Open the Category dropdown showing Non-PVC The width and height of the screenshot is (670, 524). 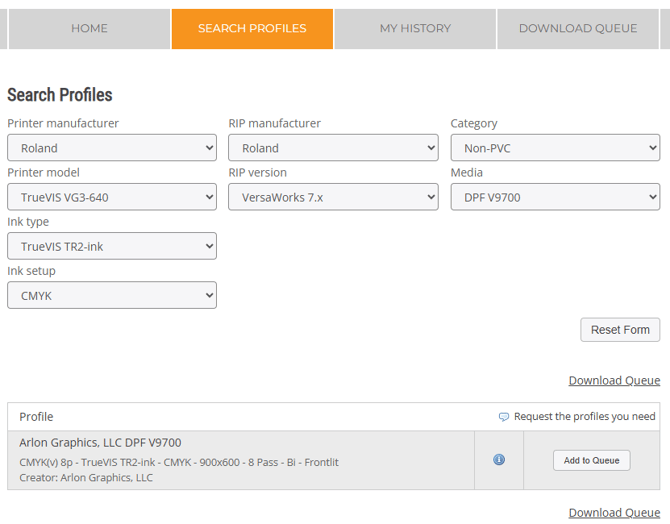(555, 148)
